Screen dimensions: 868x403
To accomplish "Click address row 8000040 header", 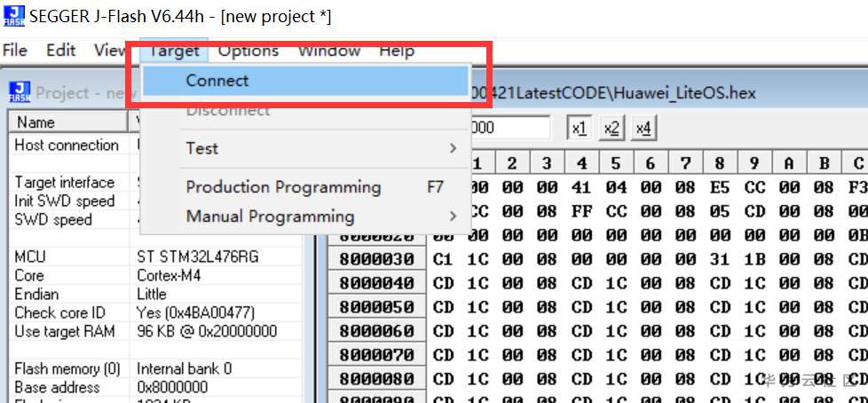I will tap(377, 283).
